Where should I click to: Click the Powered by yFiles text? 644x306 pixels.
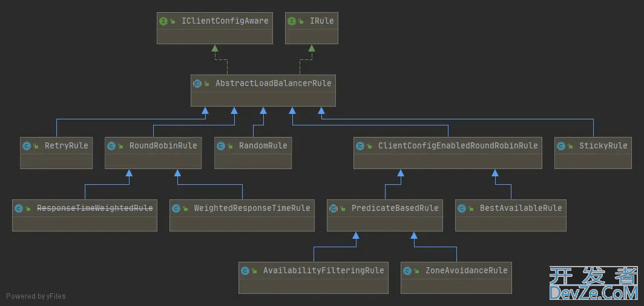click(36, 296)
